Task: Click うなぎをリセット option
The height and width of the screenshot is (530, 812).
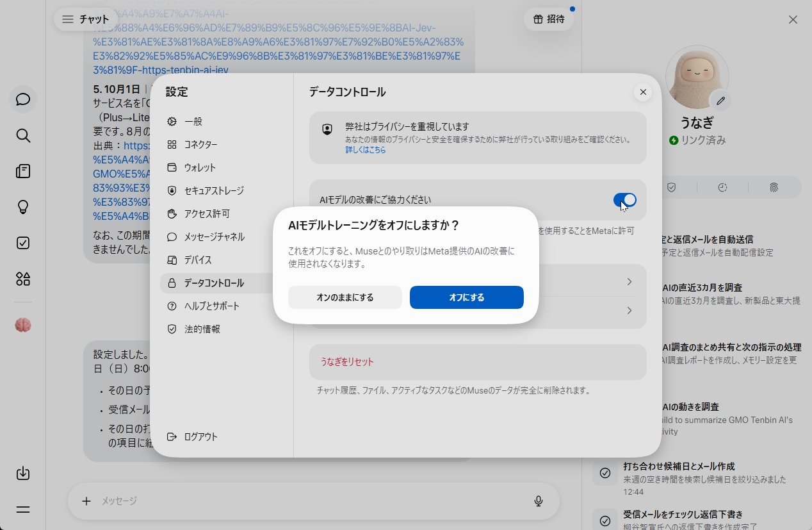Action: (x=478, y=362)
